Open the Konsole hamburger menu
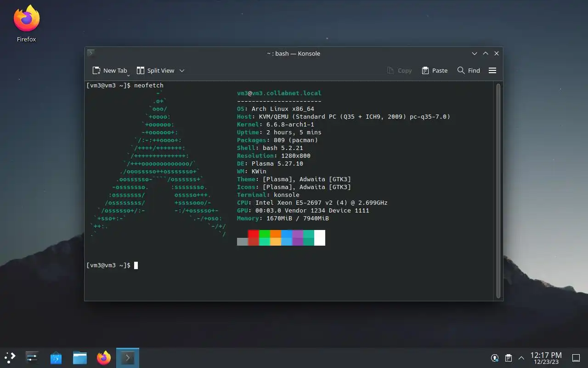 coord(492,70)
